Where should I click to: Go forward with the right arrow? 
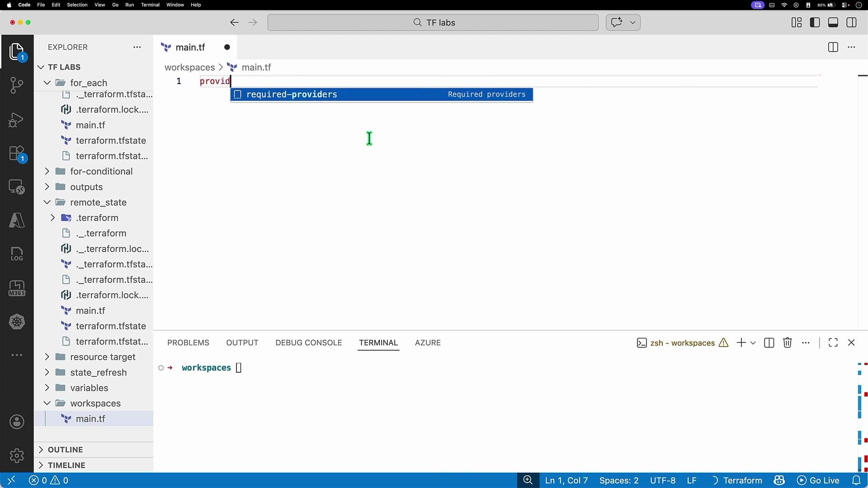[253, 23]
